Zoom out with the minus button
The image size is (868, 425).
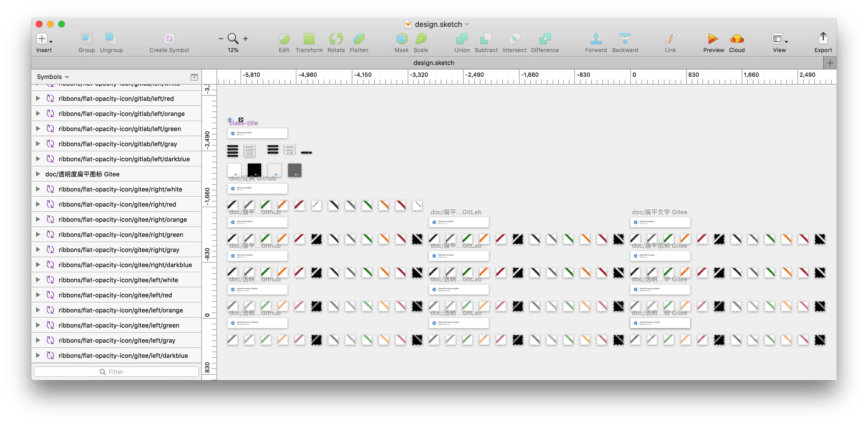pyautogui.click(x=221, y=39)
